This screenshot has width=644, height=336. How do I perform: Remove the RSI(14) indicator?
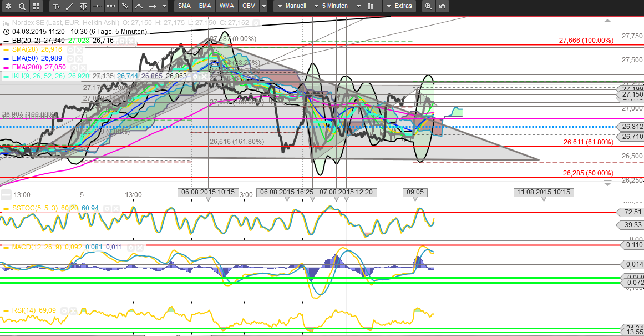coord(73,310)
